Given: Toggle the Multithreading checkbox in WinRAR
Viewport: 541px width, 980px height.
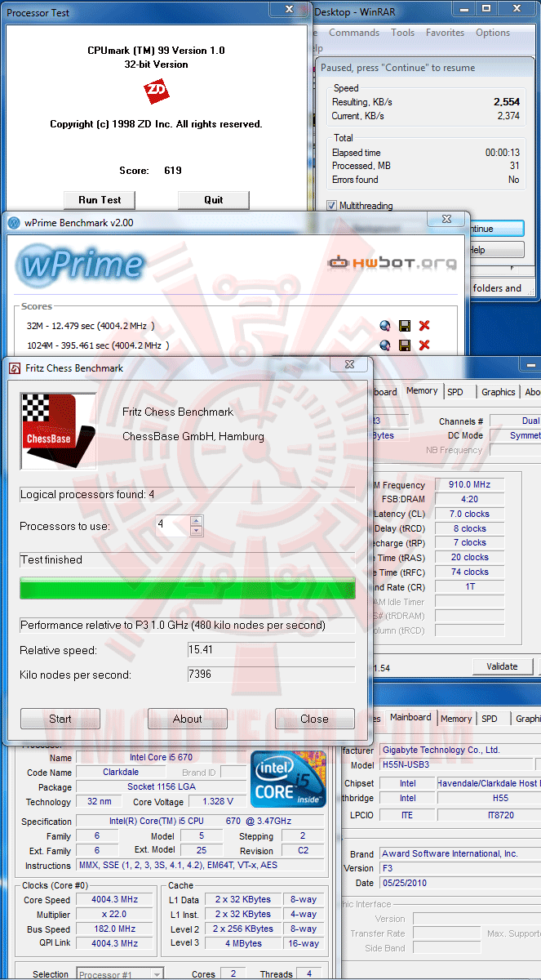Looking at the screenshot, I should tap(332, 206).
